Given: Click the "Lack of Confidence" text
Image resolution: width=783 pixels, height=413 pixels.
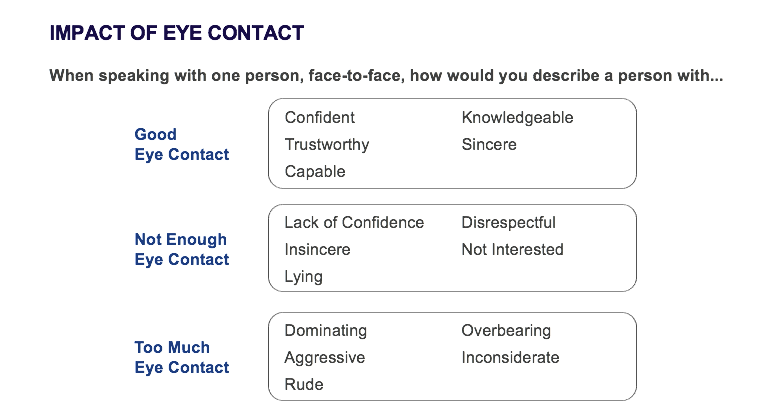Looking at the screenshot, I should (x=354, y=222).
